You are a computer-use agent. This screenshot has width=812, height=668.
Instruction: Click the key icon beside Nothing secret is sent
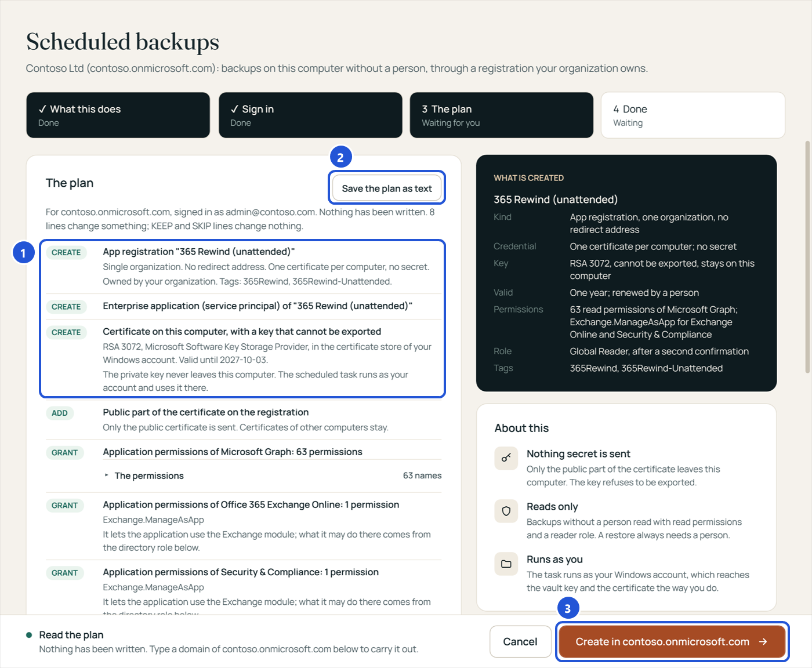point(506,458)
